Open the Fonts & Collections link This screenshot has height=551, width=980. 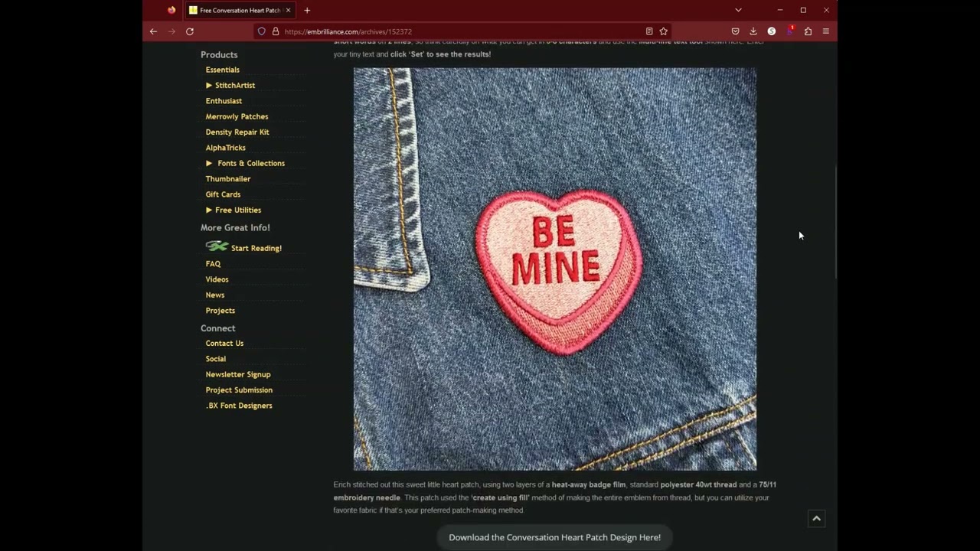pyautogui.click(x=251, y=163)
